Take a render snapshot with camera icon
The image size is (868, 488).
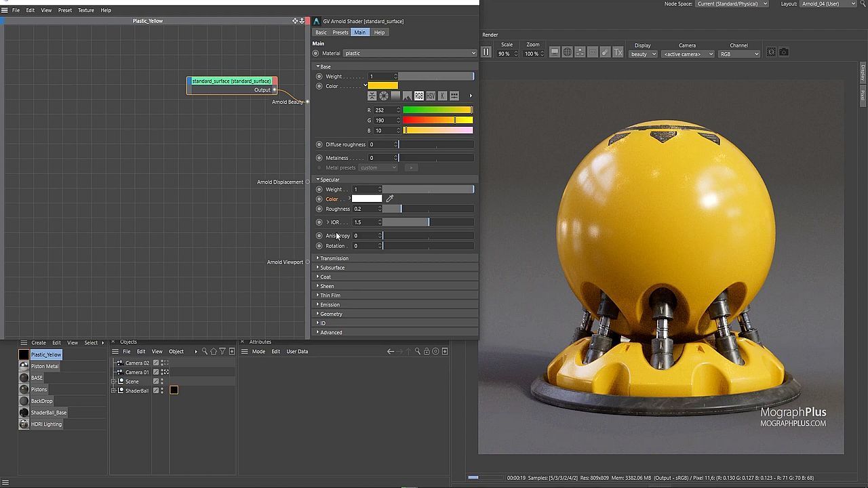click(x=784, y=53)
